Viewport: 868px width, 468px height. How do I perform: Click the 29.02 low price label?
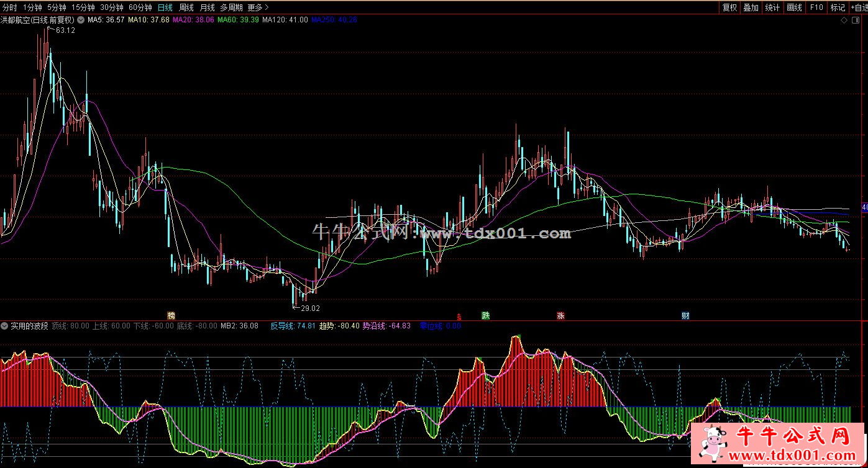[x=310, y=308]
